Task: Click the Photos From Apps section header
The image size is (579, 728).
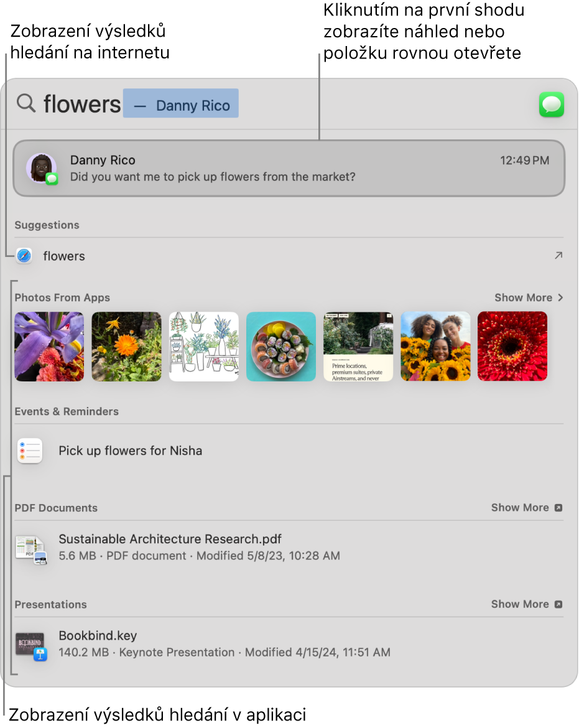Action: pos(62,297)
